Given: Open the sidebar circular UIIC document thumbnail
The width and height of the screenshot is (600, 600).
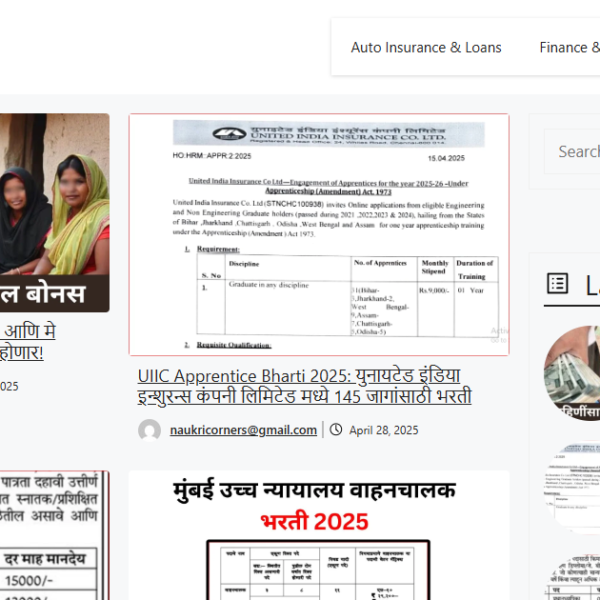Looking at the screenshot, I should coord(572,488).
